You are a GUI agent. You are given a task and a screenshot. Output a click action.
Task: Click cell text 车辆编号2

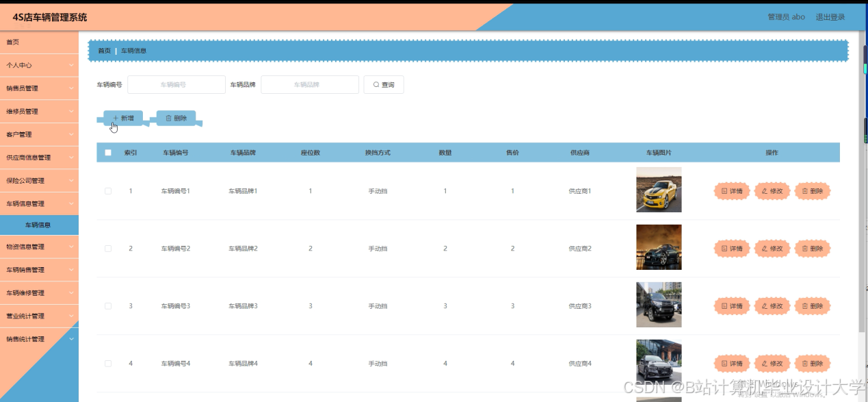pyautogui.click(x=176, y=249)
